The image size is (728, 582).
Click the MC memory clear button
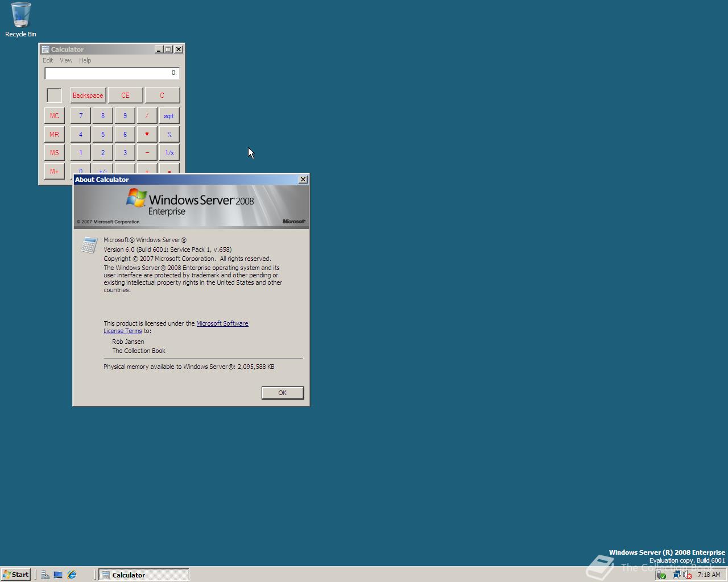pos(54,116)
